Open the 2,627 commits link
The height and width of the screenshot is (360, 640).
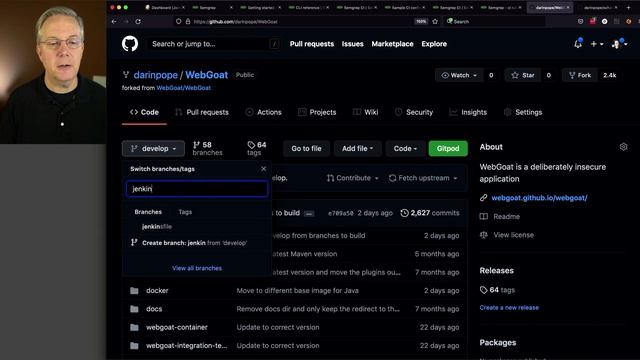coord(430,213)
